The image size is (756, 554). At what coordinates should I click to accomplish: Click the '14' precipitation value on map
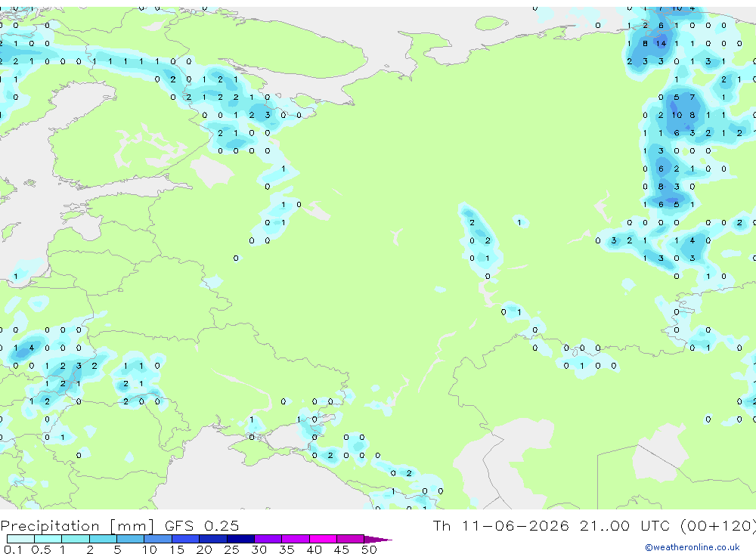pos(661,43)
